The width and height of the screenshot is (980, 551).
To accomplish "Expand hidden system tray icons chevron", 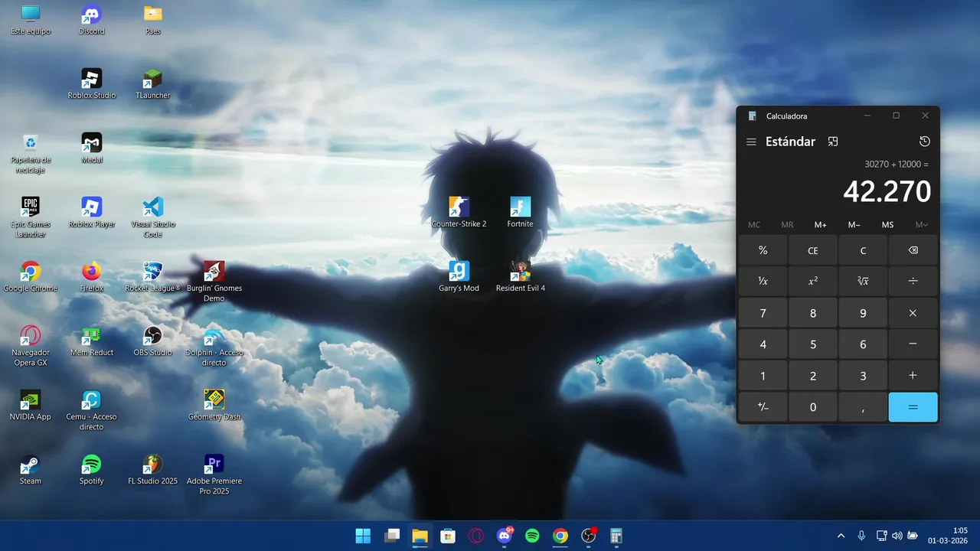I will pos(841,536).
